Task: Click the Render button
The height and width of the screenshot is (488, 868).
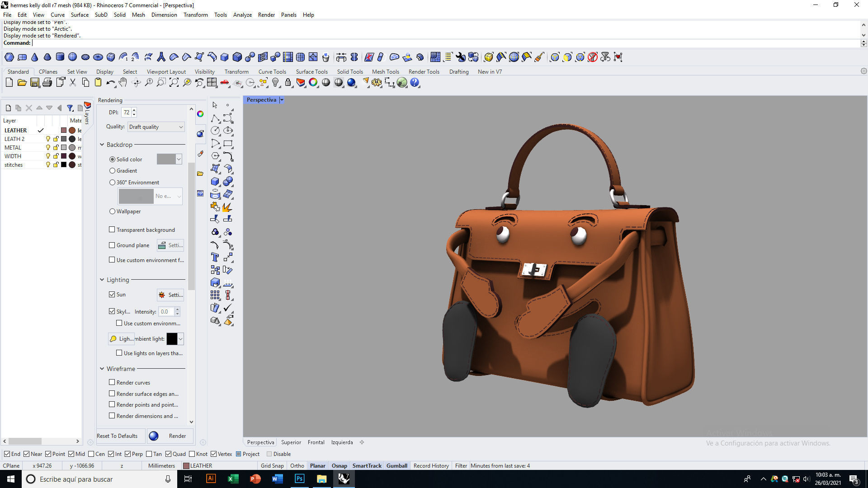Action: click(171, 436)
